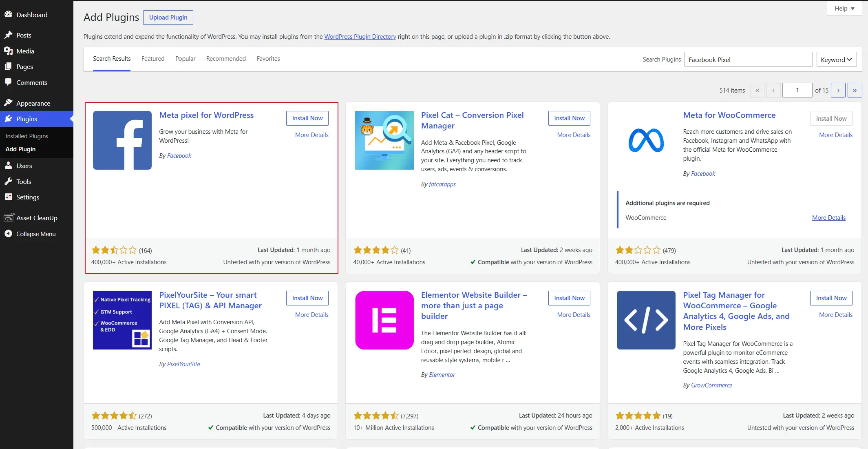Viewport: 868px width, 449px height.
Task: Open WordPress Plugin Directory link
Action: 360,37
